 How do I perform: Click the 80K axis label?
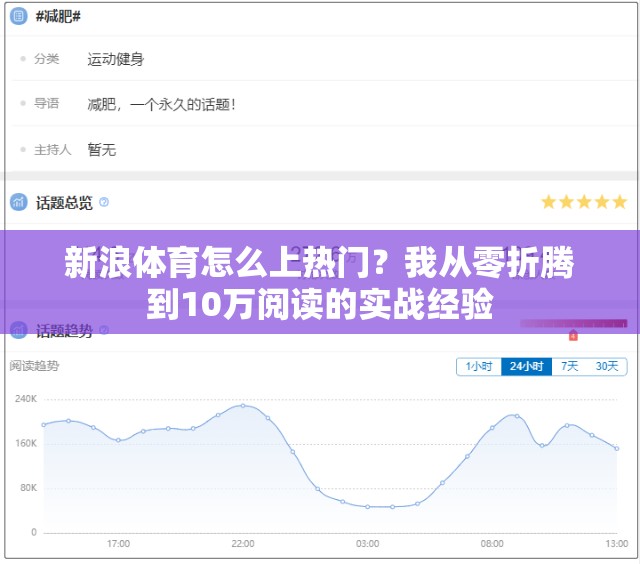(x=28, y=488)
